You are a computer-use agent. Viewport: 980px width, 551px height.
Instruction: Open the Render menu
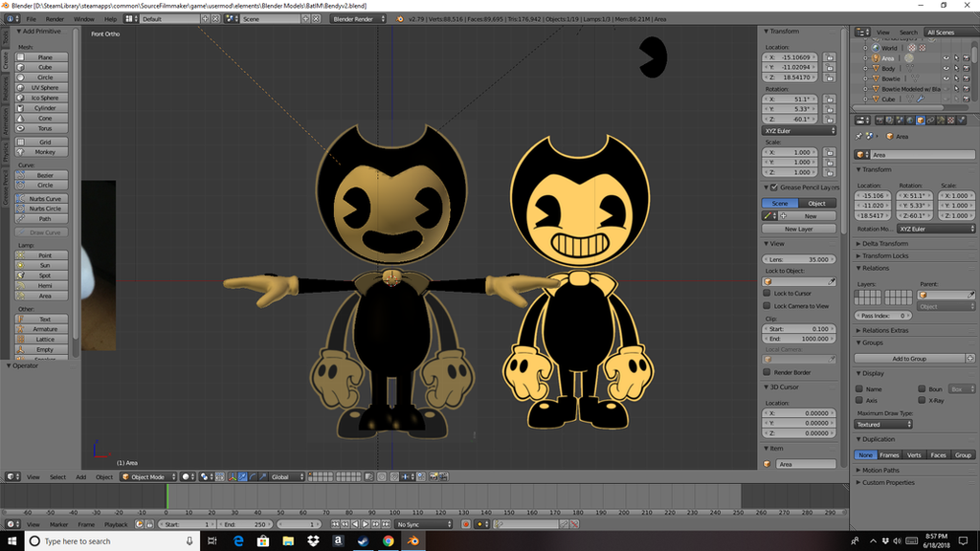tap(55, 19)
